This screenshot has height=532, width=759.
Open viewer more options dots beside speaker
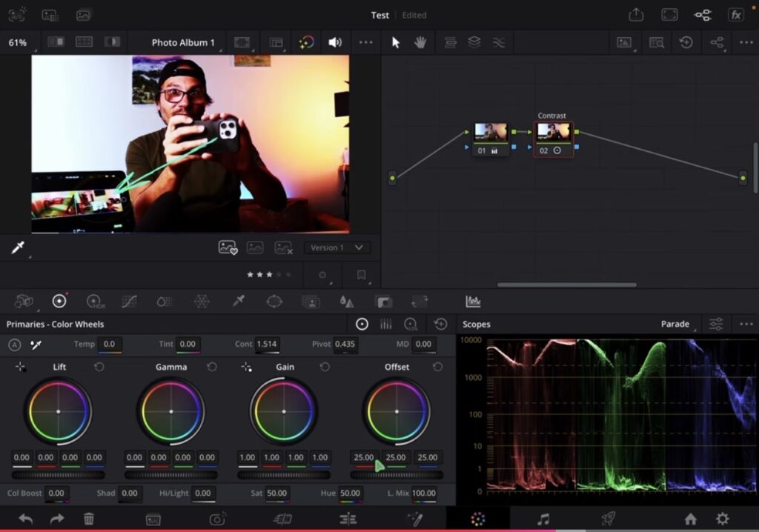366,42
